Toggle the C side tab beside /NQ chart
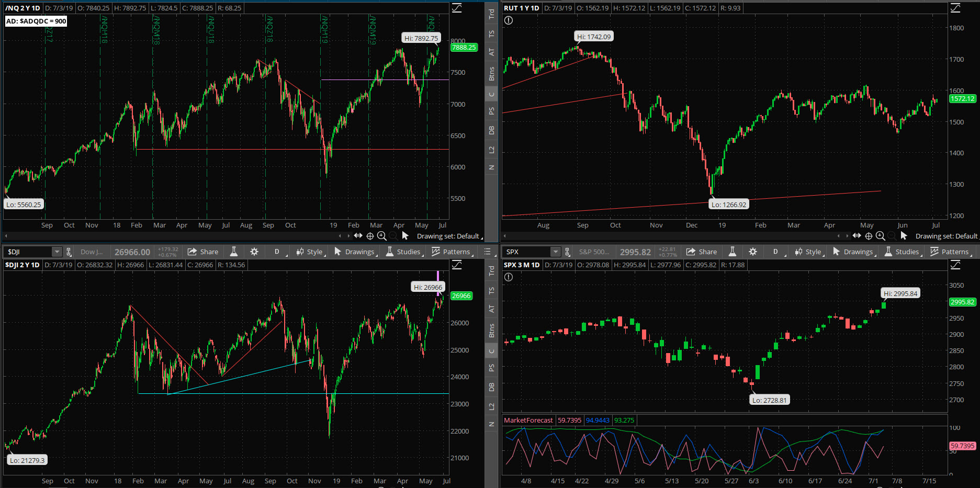Screen dimensions: 980x488 (491, 95)
